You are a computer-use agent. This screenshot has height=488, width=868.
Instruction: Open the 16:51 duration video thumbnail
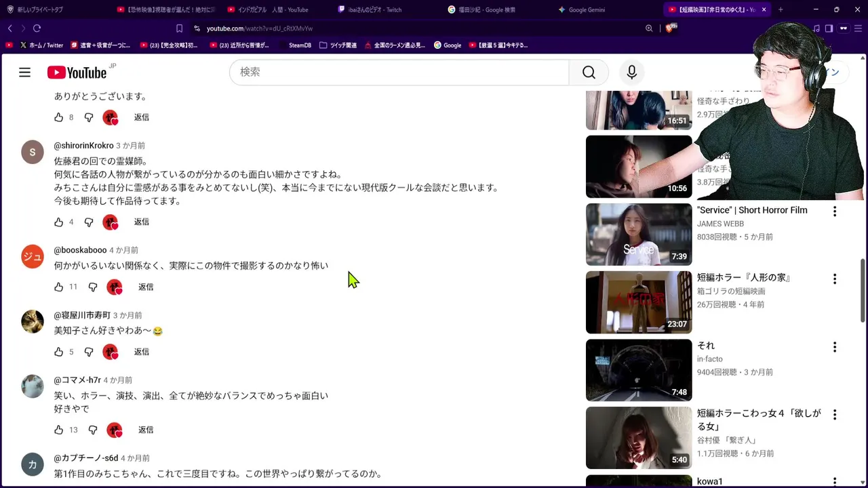pyautogui.click(x=639, y=110)
